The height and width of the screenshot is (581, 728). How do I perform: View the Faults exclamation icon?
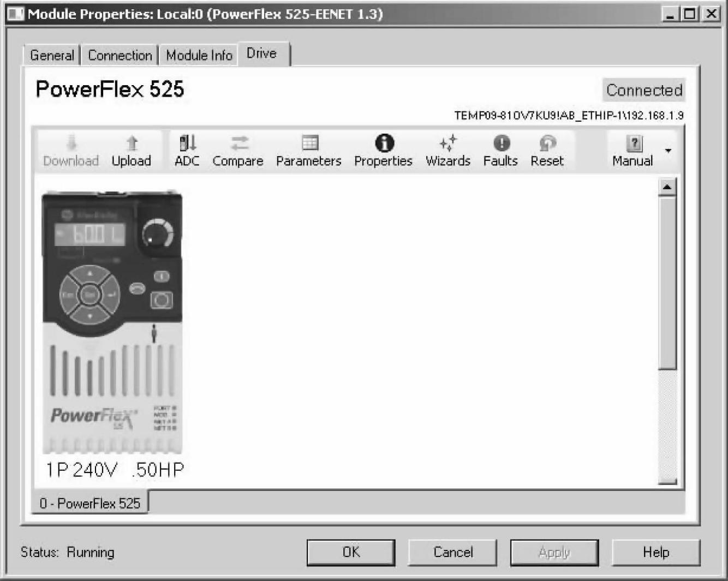tap(502, 143)
